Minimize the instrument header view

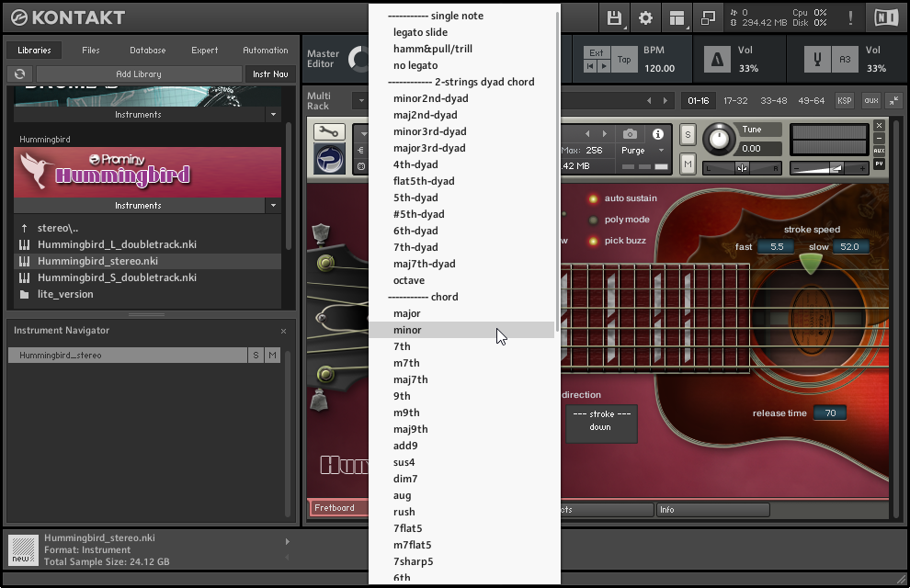click(880, 138)
